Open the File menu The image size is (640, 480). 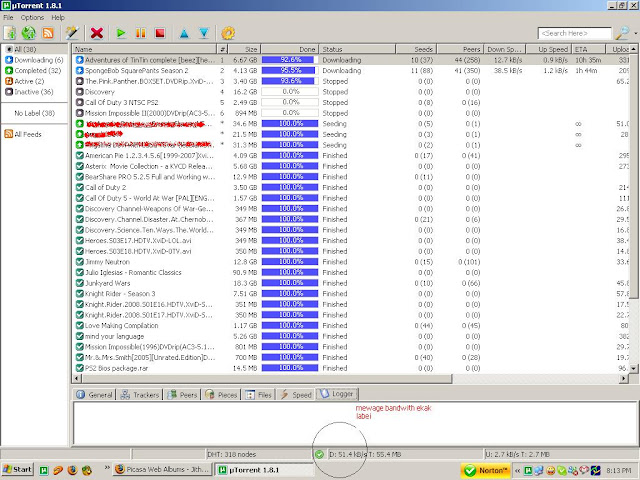(x=8, y=18)
